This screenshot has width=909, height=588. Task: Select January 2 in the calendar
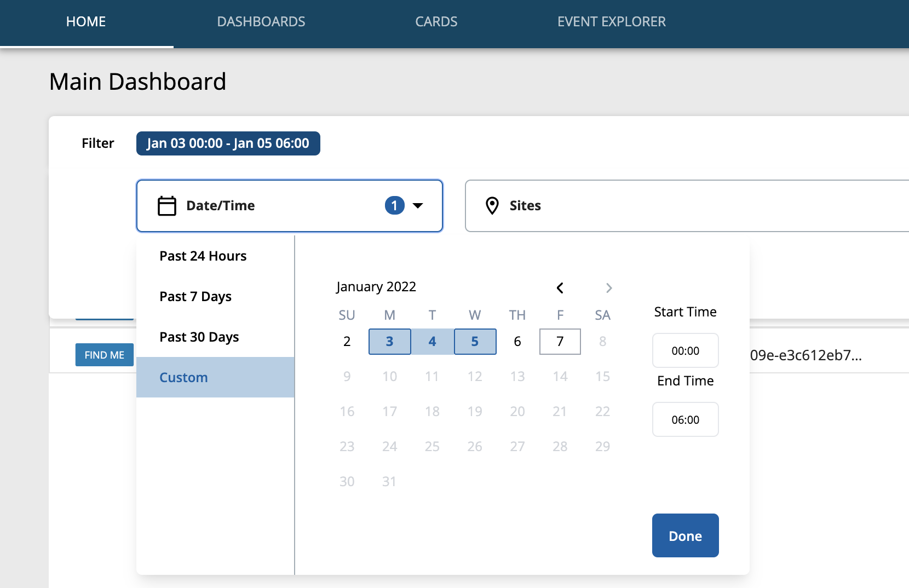[x=347, y=342]
